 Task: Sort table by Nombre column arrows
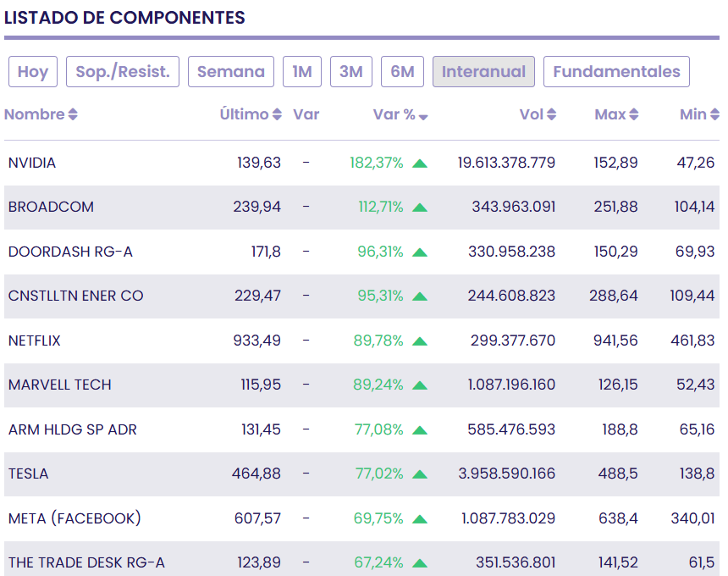(73, 114)
